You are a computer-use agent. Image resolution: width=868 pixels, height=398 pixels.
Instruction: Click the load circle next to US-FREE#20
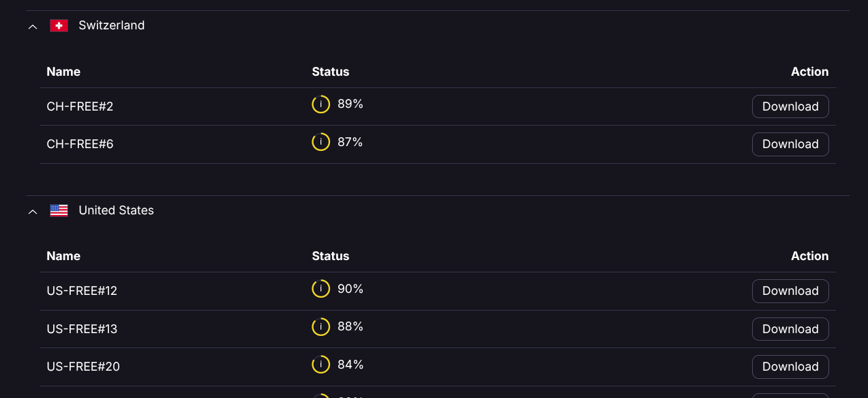(x=320, y=365)
